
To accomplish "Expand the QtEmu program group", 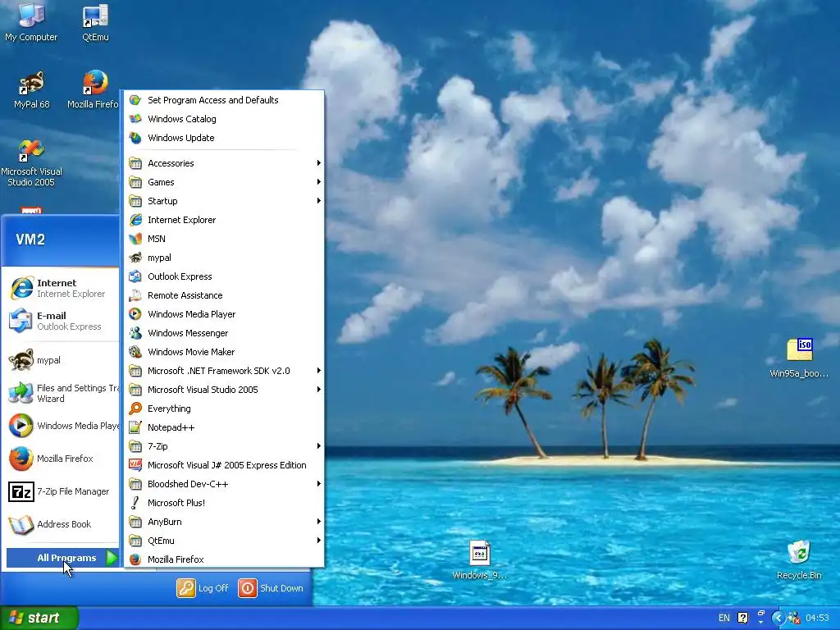I will 224,541.
